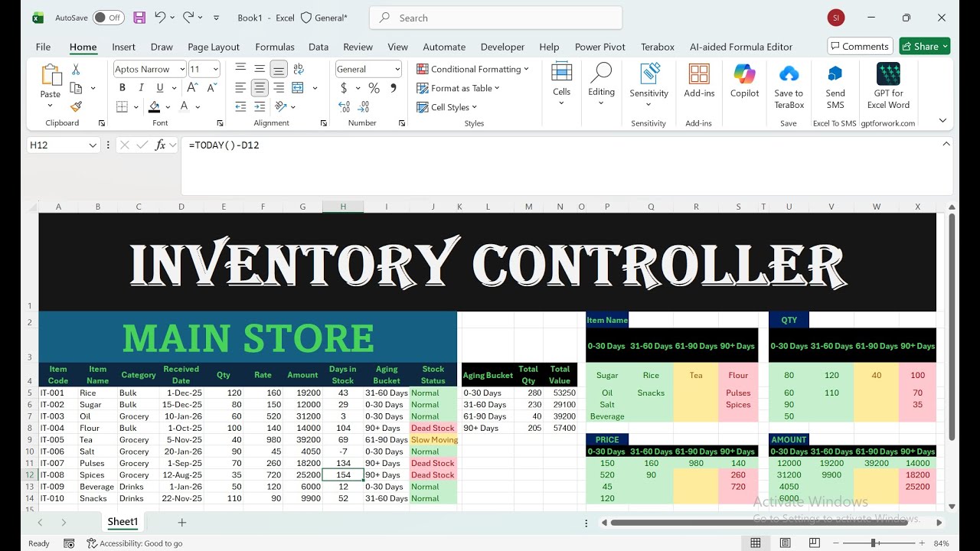Screen dimensions: 980x551
Task: Click the Comments button
Action: pos(860,46)
